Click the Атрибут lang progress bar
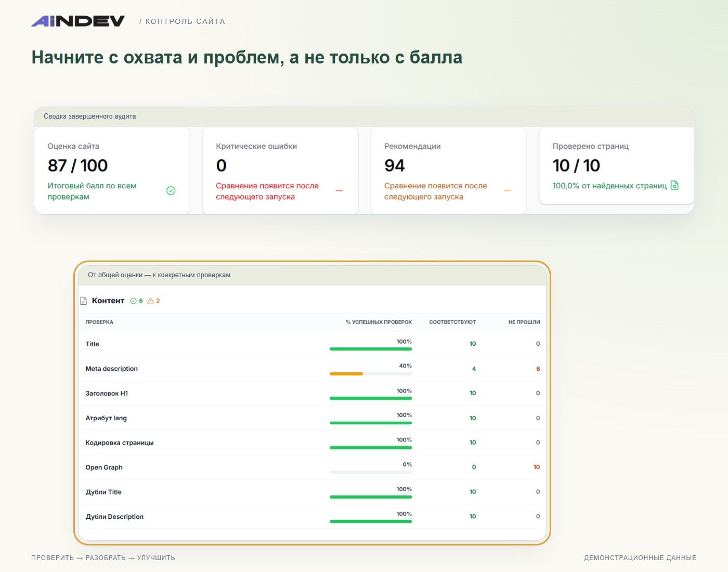The height and width of the screenshot is (572, 728). pos(371,423)
